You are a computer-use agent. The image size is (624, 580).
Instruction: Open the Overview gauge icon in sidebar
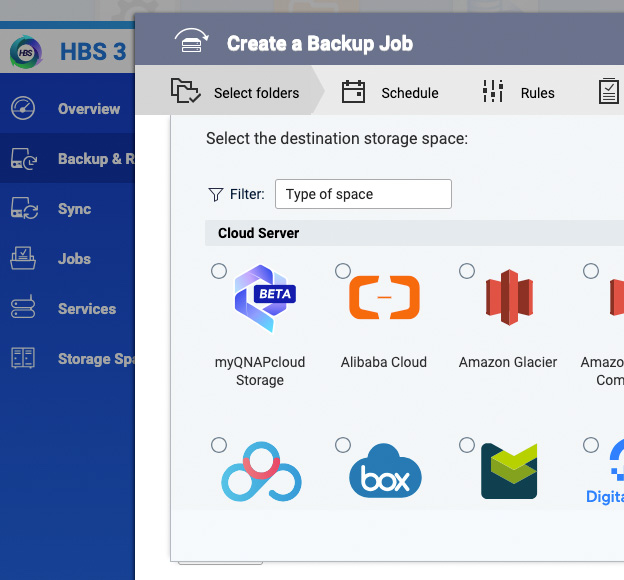click(x=24, y=109)
